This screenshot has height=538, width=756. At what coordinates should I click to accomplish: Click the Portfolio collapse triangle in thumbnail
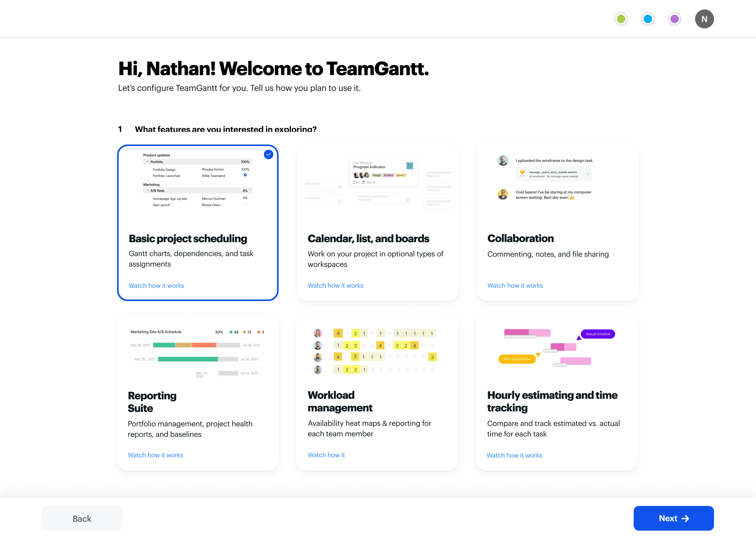coord(148,162)
